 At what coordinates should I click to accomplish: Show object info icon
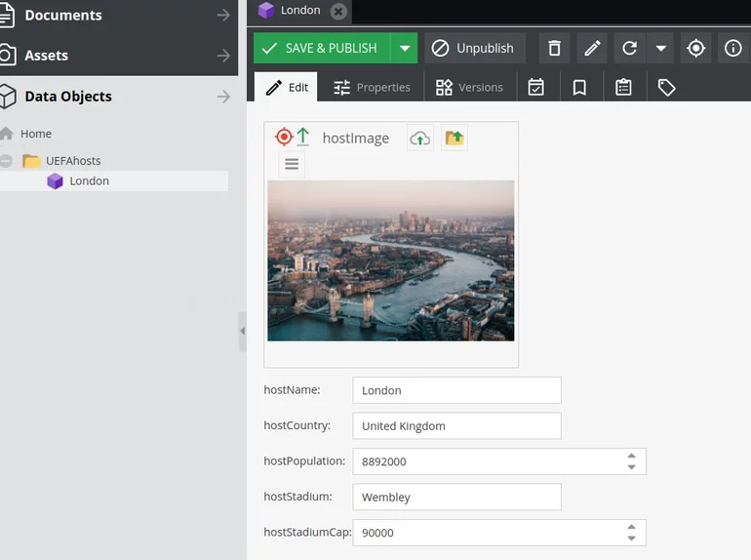[x=732, y=48]
